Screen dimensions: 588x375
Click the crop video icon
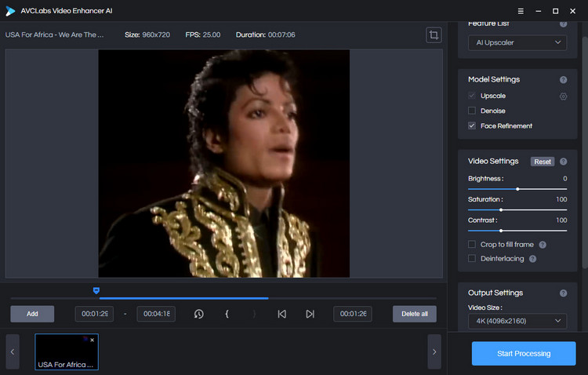coord(434,35)
